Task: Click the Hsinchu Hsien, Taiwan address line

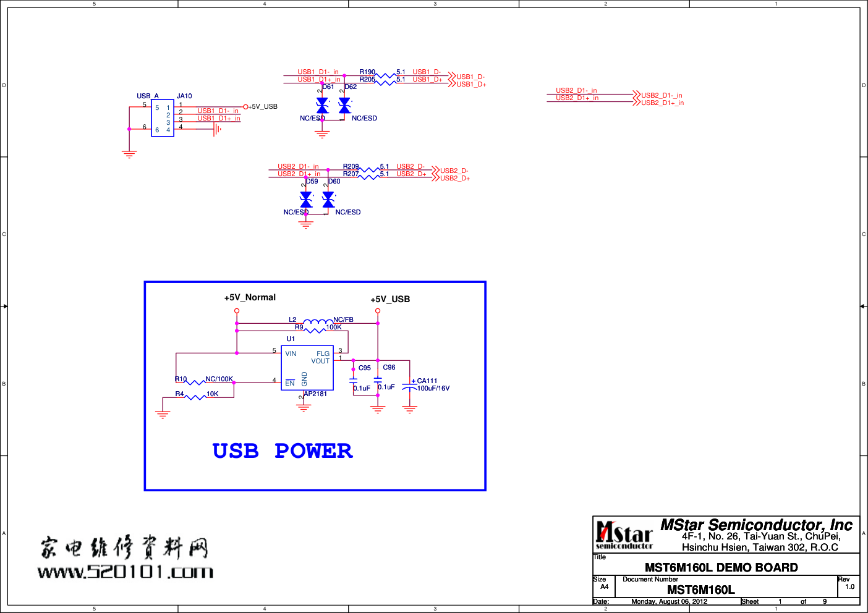Action: 760,547
